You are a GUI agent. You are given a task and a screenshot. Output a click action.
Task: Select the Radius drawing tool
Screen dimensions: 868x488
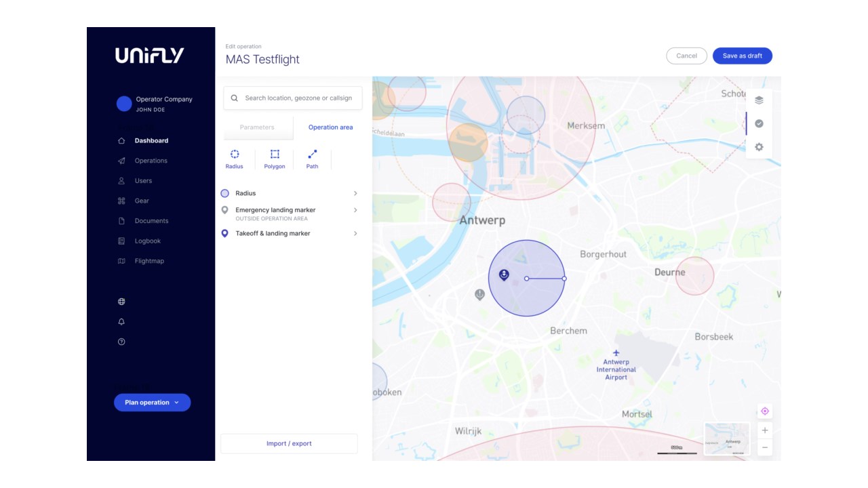(235, 159)
